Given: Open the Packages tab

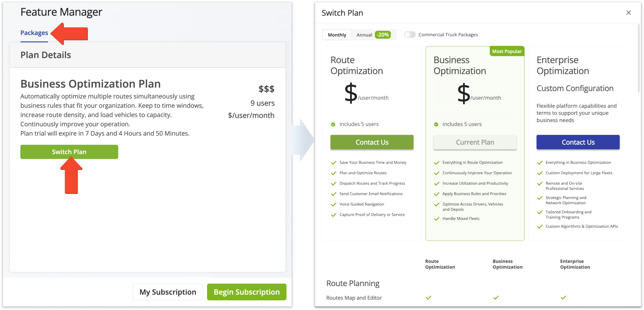Looking at the screenshot, I should [34, 33].
